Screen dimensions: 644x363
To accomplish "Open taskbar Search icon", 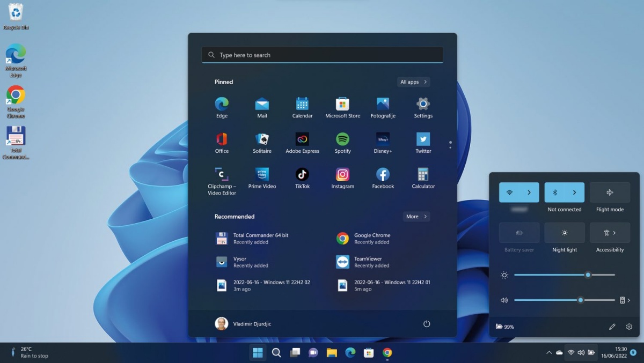I will tap(276, 352).
